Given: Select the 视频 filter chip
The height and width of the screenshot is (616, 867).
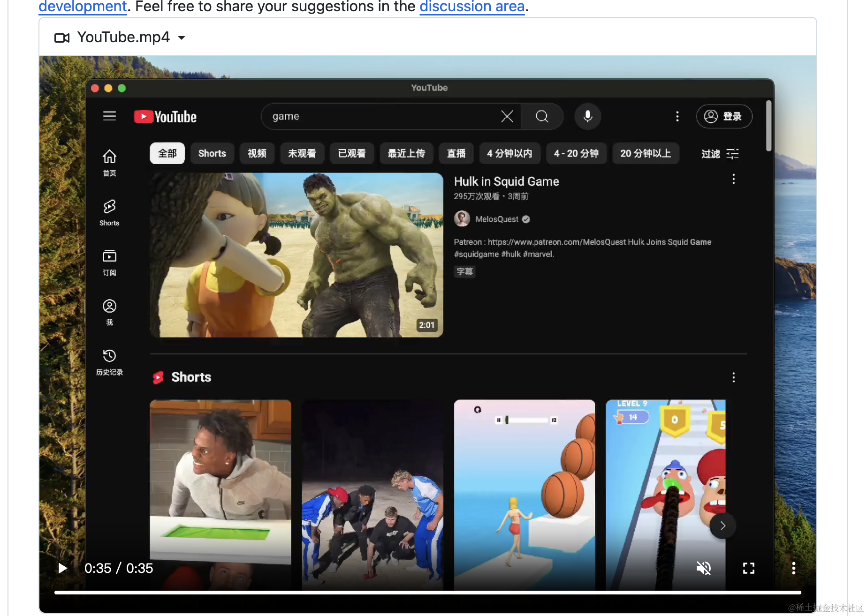Looking at the screenshot, I should click(x=257, y=153).
